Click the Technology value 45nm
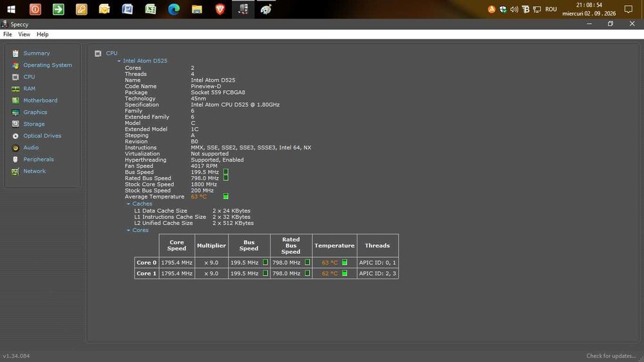The width and height of the screenshot is (644, 362). click(198, 99)
